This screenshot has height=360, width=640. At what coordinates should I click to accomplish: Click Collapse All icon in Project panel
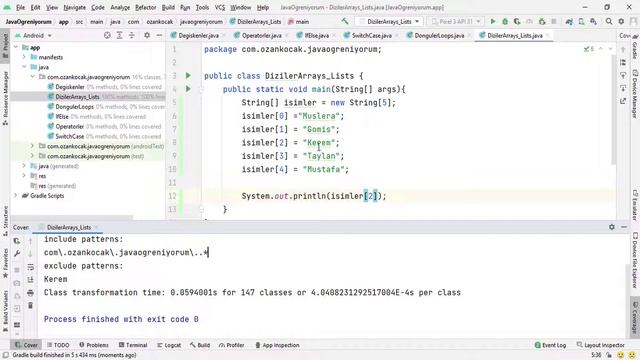pos(131,36)
